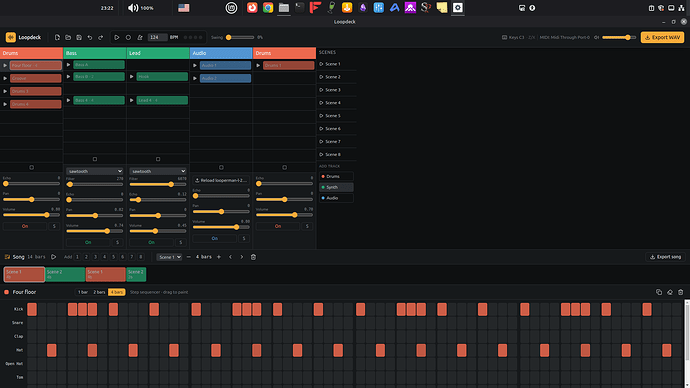Open the file manager from the taskbar
This screenshot has width=690, height=388.
pyautogui.click(x=284, y=7)
